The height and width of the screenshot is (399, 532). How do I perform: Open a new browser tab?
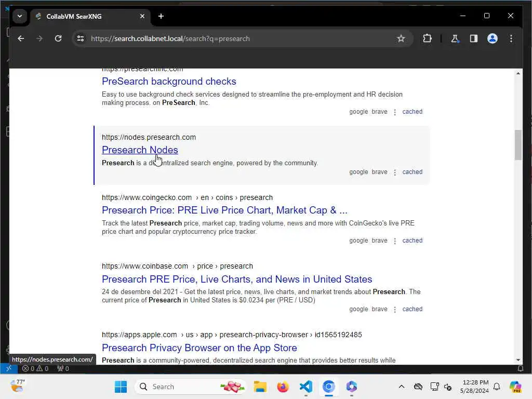click(x=161, y=16)
